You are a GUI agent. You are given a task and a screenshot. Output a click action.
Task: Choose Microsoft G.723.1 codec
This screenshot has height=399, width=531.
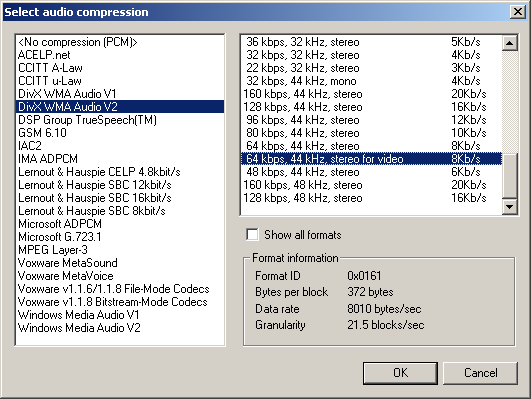click(x=120, y=237)
